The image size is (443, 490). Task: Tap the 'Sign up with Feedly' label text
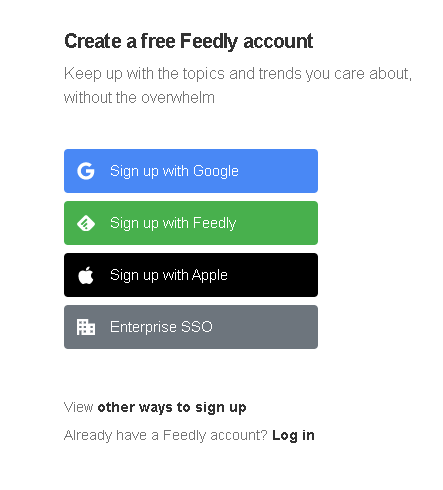tap(173, 223)
